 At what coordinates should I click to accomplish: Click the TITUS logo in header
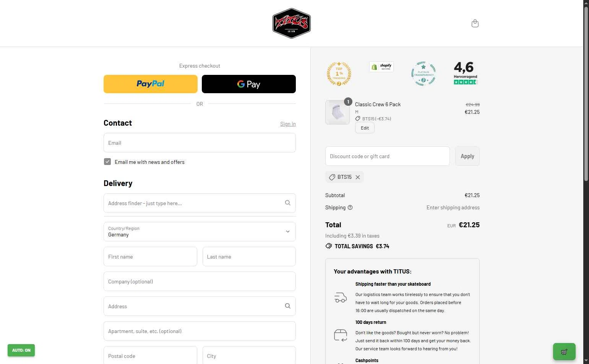pos(291,23)
